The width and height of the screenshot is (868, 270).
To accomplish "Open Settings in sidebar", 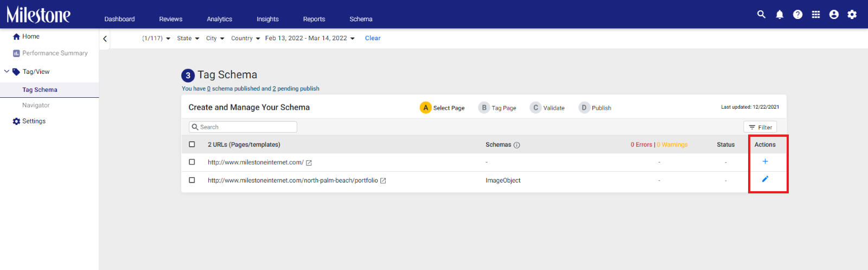I will point(34,121).
